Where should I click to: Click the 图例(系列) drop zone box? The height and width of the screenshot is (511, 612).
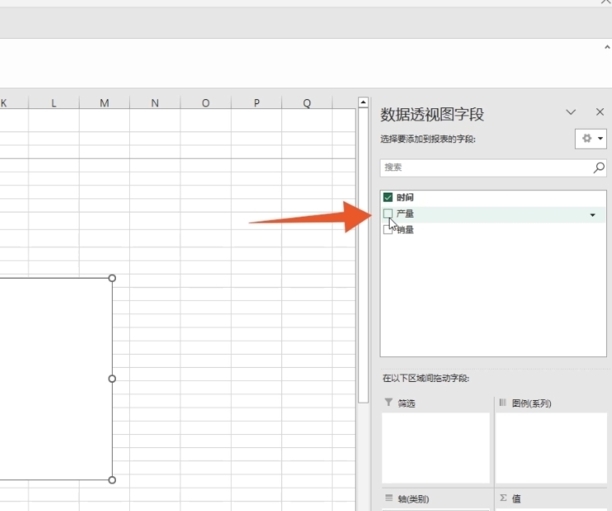551,448
